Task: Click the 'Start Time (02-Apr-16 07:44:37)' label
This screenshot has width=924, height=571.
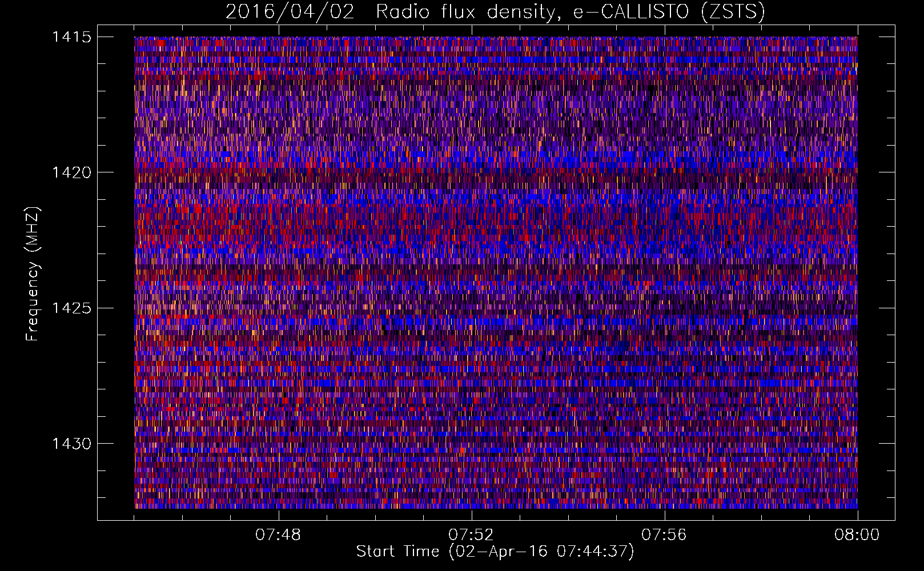Action: coord(495,552)
